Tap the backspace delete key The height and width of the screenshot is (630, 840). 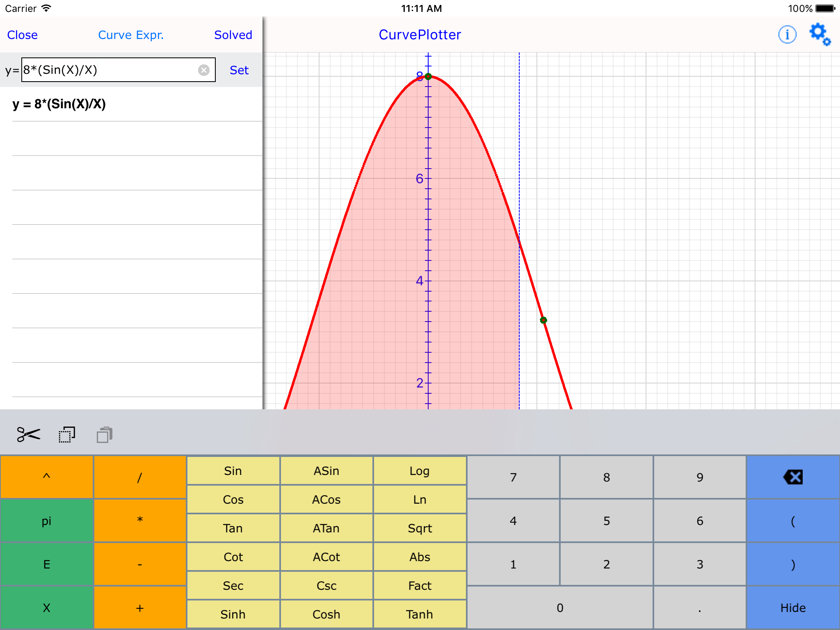point(793,477)
